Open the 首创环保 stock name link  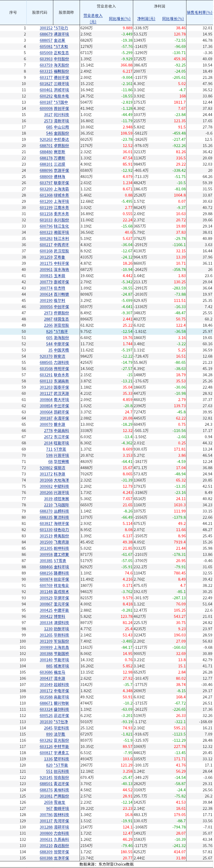(x=61, y=108)
